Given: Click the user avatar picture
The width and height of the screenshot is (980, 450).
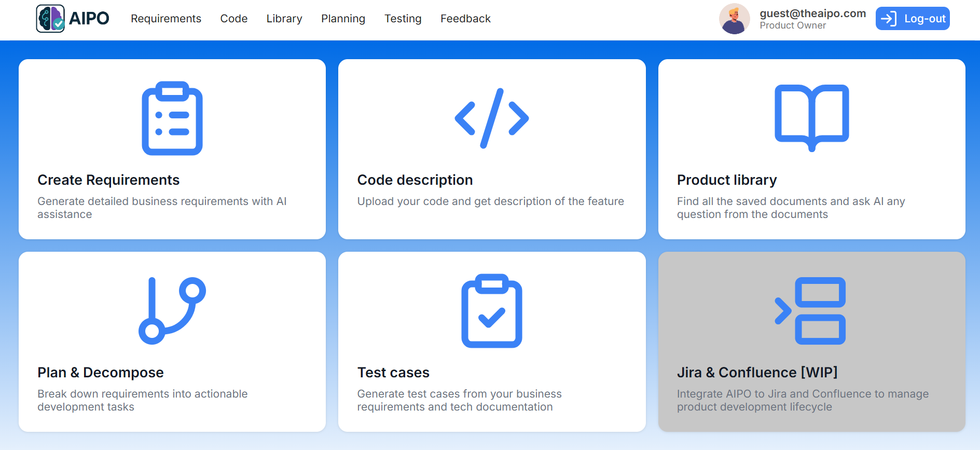Looking at the screenshot, I should (x=734, y=19).
